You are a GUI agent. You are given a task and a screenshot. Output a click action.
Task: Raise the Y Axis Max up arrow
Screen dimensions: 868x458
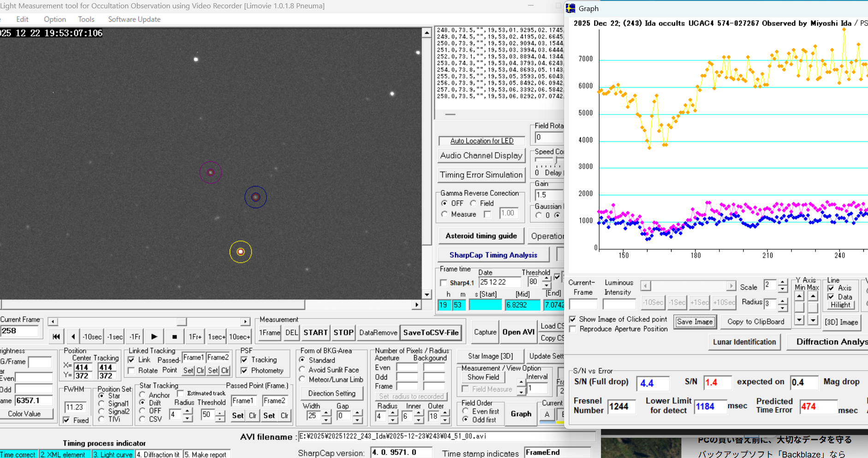tap(813, 296)
